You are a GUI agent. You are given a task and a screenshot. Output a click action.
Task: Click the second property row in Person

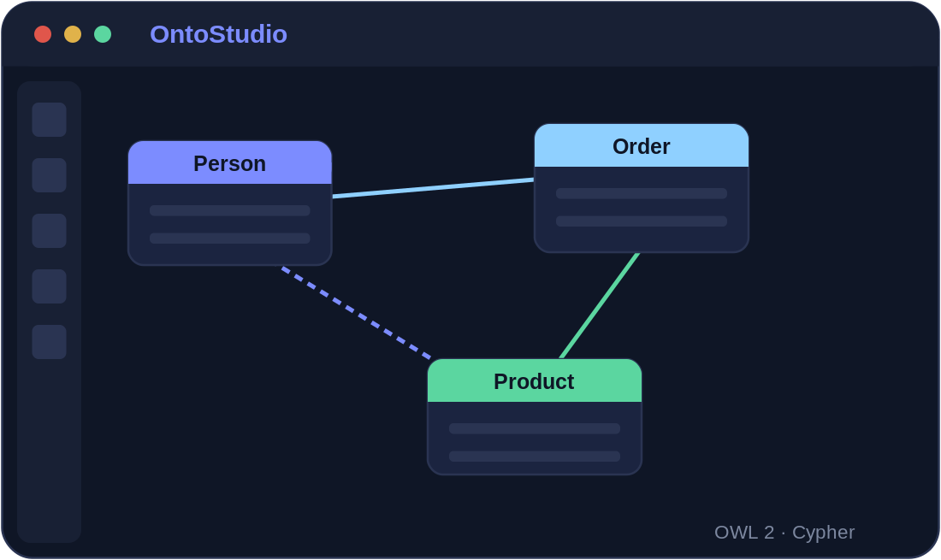pos(230,239)
